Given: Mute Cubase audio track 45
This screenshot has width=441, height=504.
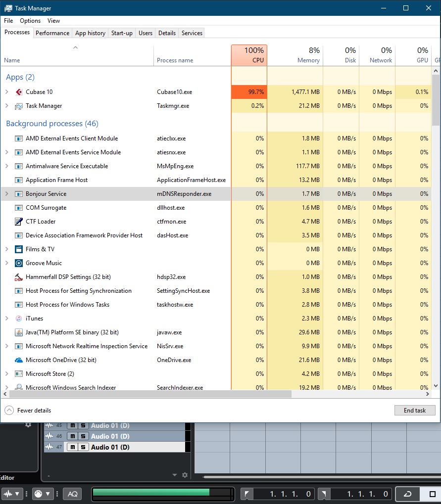Looking at the screenshot, I should 72,425.
